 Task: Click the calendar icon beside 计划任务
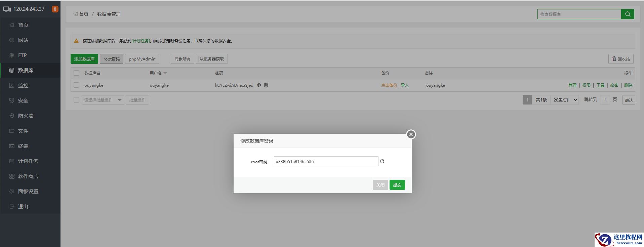[12, 161]
